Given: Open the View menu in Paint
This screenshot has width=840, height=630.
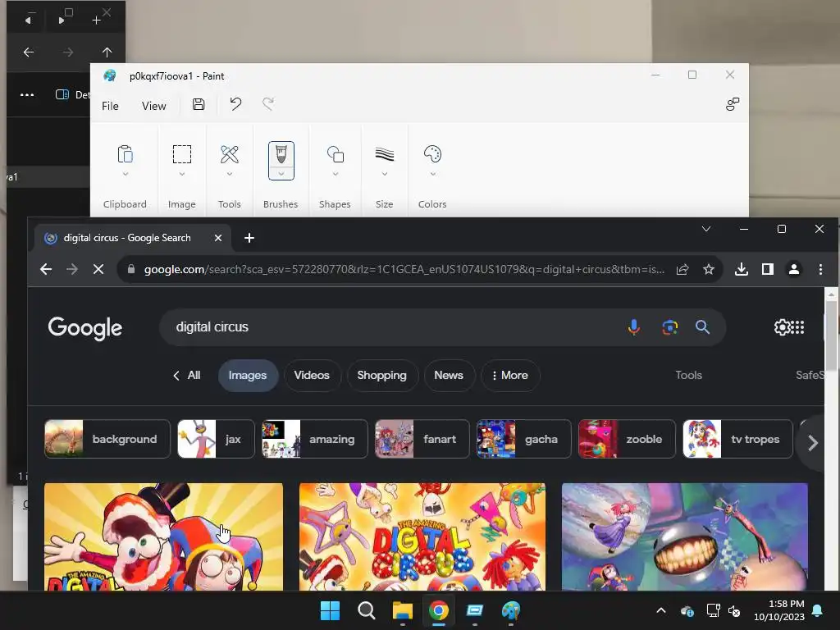Looking at the screenshot, I should [x=153, y=106].
